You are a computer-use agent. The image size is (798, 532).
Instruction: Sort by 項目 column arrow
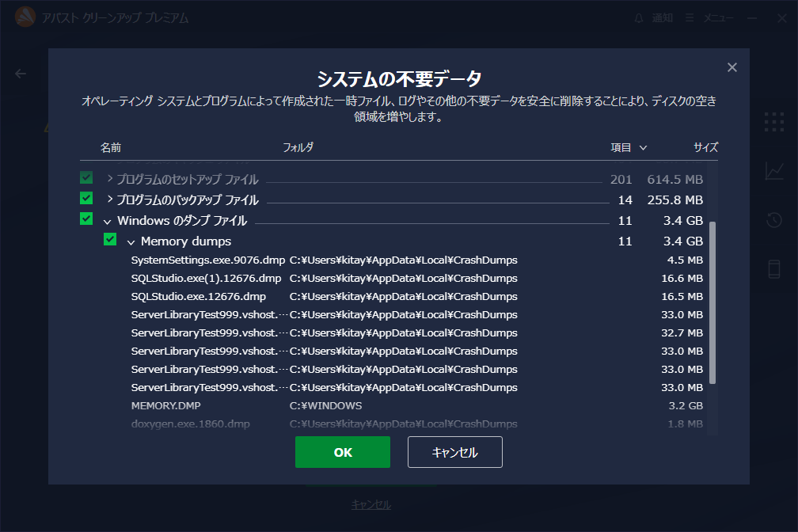tap(644, 147)
